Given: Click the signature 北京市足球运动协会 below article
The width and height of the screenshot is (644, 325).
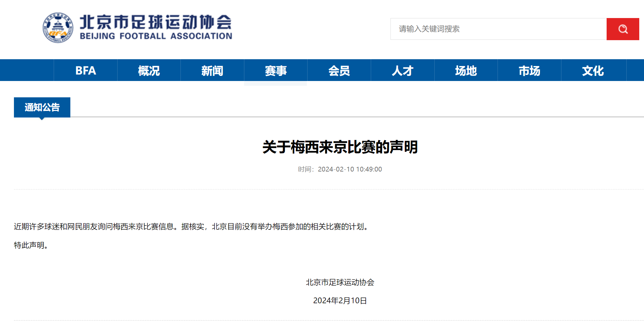Looking at the screenshot, I should click(340, 282).
